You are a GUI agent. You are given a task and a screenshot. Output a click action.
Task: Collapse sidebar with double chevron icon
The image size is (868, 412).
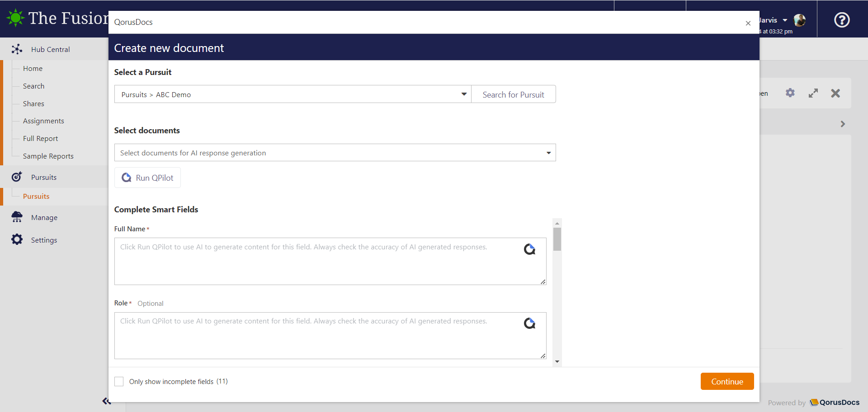[x=106, y=401]
